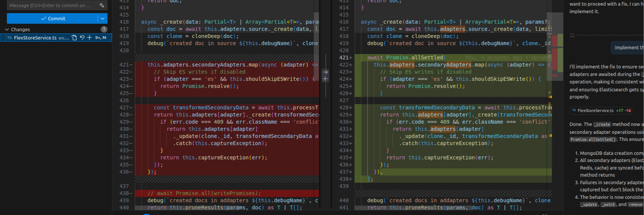Viewport: 644px width, 215px height.
Task: Revert the change block with arrow icon
Action: 325,72
